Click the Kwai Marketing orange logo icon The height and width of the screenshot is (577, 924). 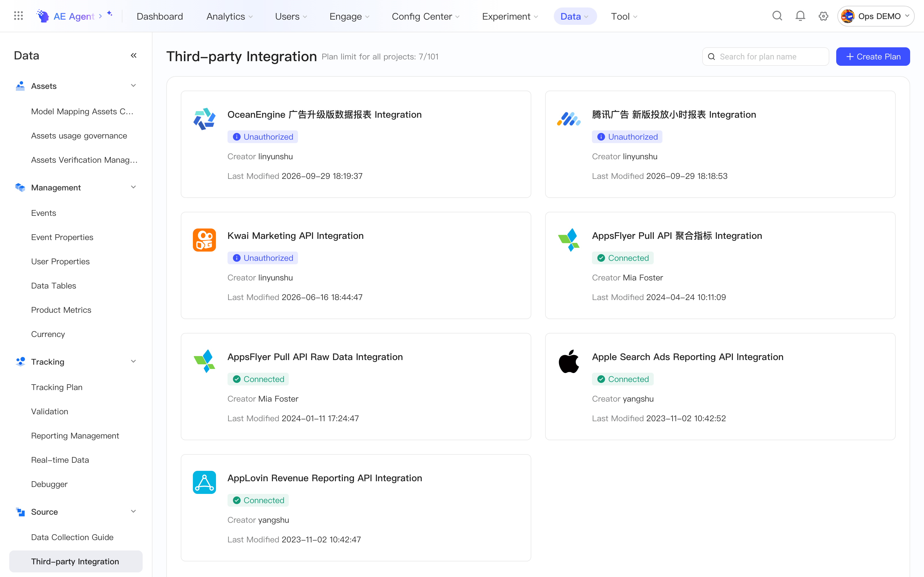click(204, 240)
